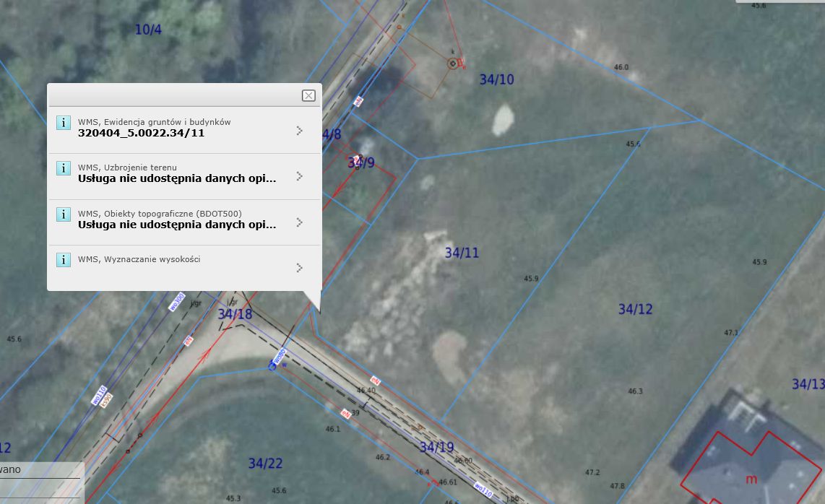Click info icon for Wyznaczanie wysokości
Screen dimensions: 825x504
click(64, 260)
